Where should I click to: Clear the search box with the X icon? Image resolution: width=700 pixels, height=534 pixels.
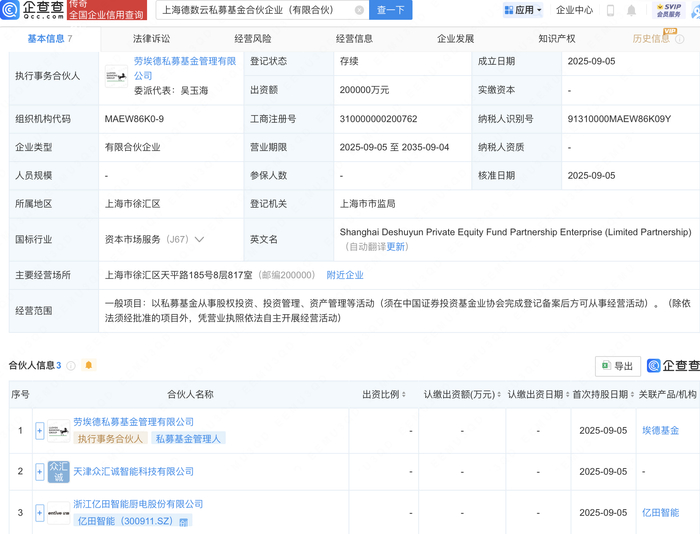359,10
